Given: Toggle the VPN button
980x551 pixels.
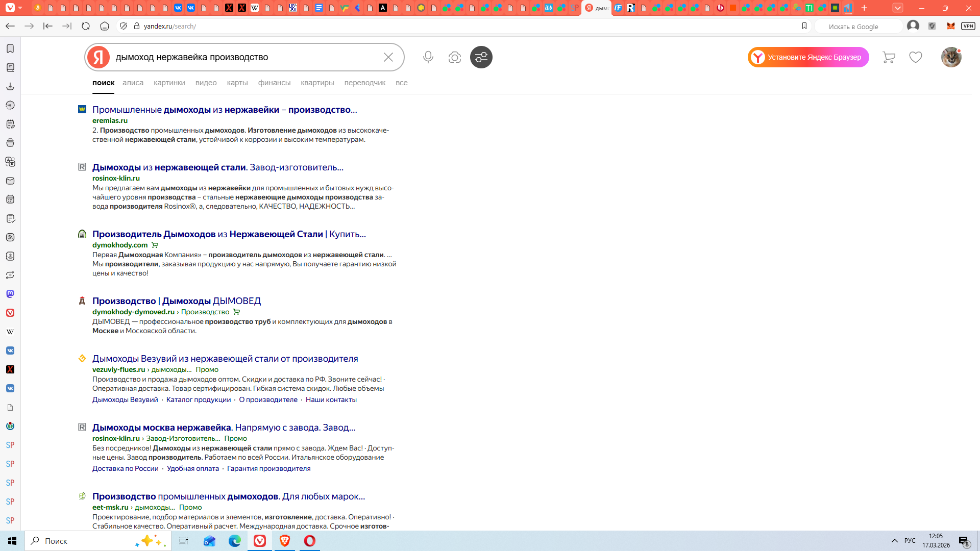Looking at the screenshot, I should [968, 26].
